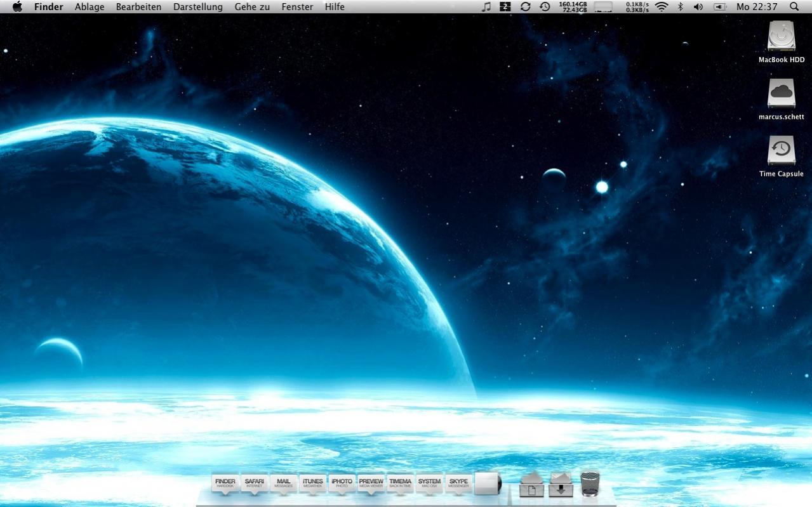
Task: Open the battery status menu
Action: 719,7
